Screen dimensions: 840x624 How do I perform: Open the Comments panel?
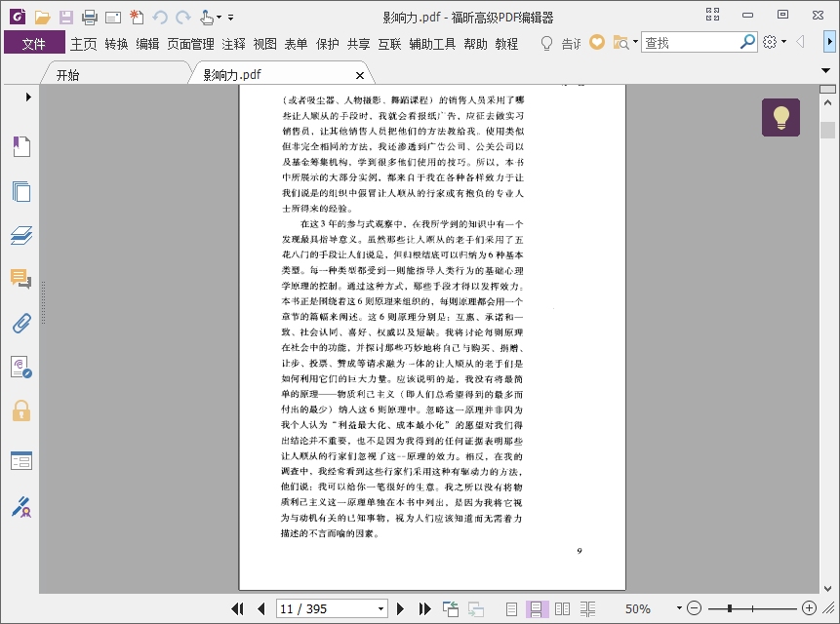pos(21,279)
